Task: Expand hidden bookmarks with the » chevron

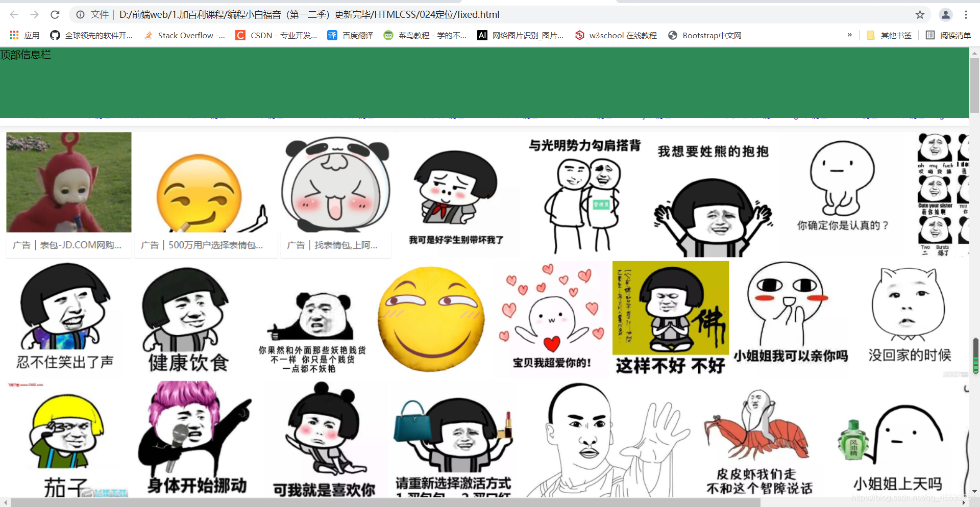Action: click(849, 35)
